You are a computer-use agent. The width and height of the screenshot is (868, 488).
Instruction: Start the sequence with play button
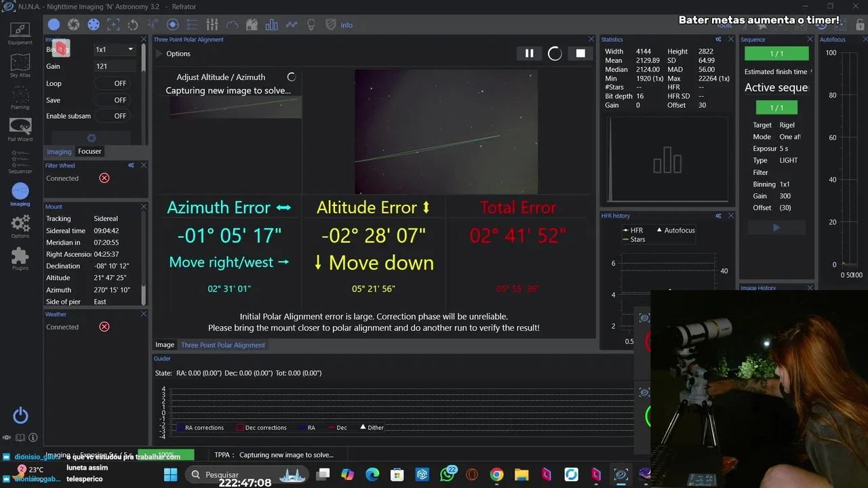tap(776, 228)
